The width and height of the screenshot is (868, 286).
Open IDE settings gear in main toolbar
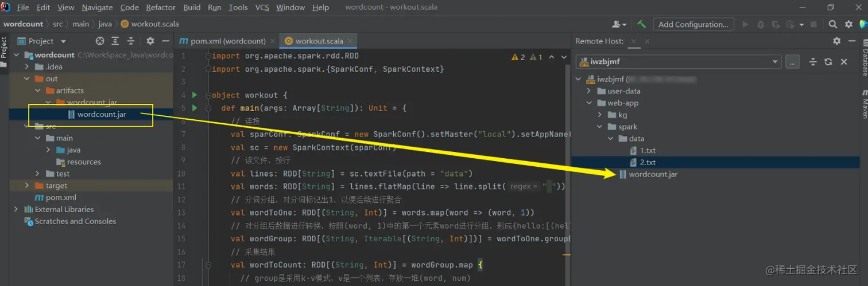(x=848, y=24)
